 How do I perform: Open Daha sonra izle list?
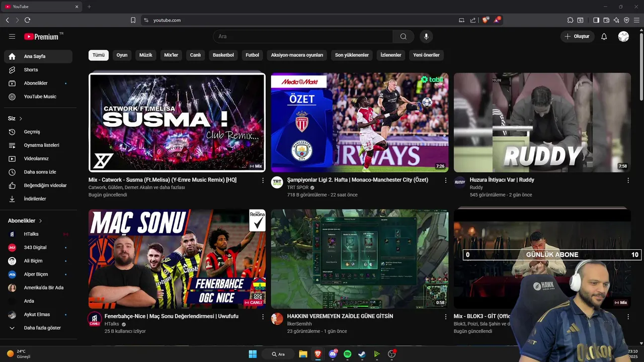38,172
